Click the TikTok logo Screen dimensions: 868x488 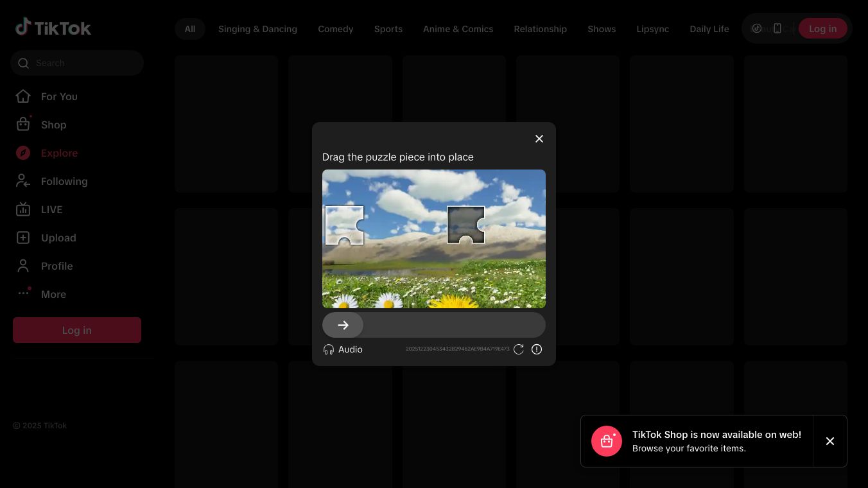(53, 28)
